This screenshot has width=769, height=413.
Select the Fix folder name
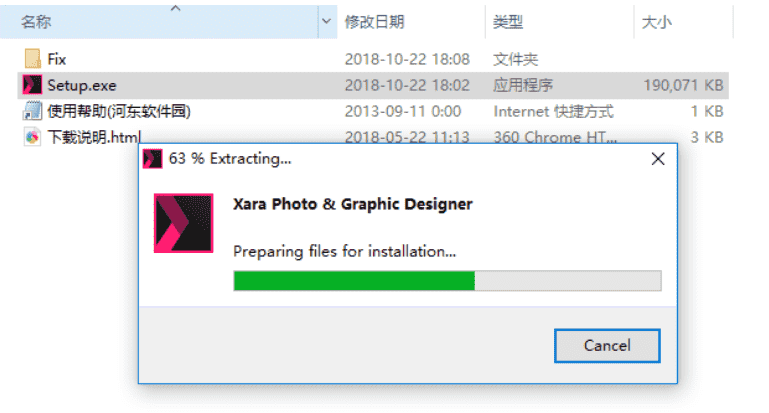[x=56, y=59]
